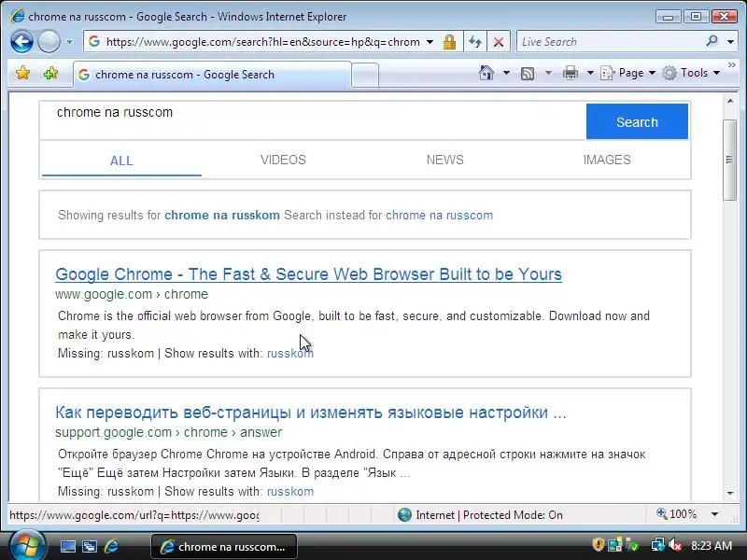Click the 8:23 AM clock
This screenshot has height=560, width=747.
(x=712, y=546)
